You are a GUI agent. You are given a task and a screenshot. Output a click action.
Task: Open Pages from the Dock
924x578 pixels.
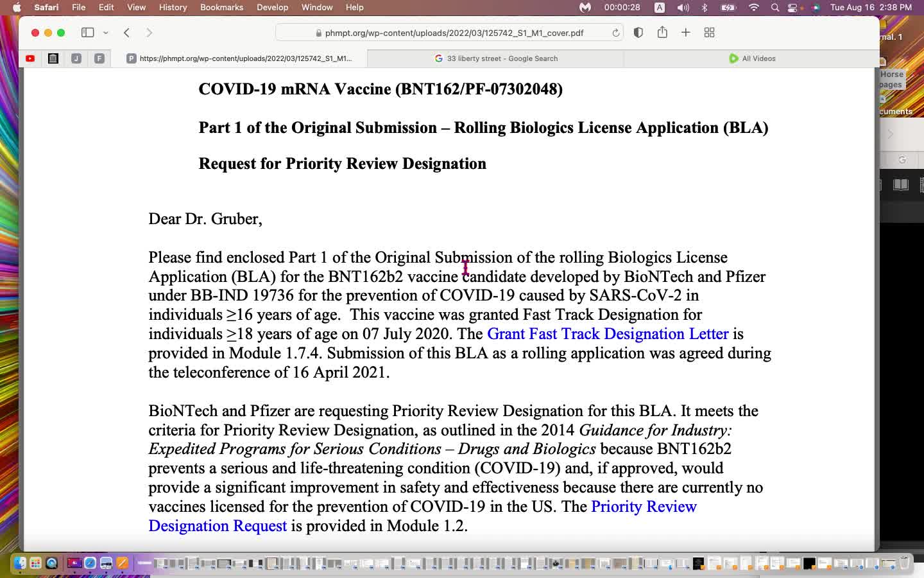[x=123, y=563]
